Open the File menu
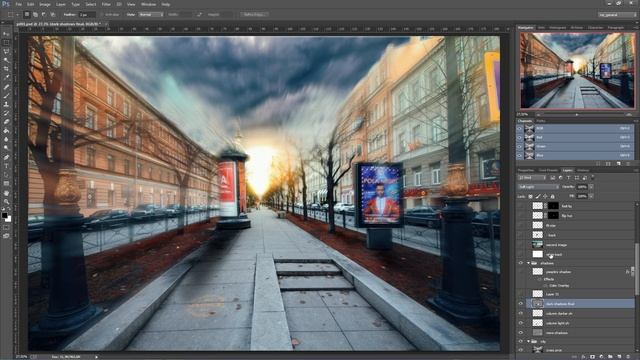Screen dimensions: 640x360 pos(18,4)
